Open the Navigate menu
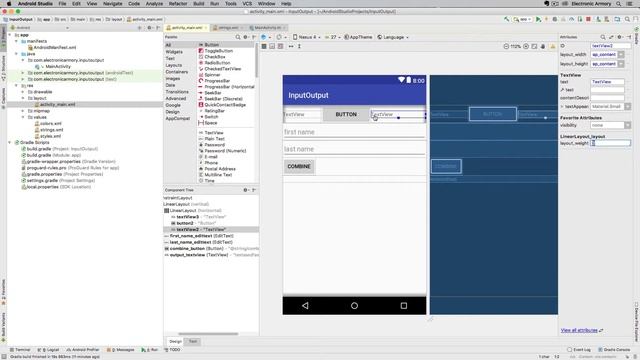This screenshot has height=360, width=640. 113,4
